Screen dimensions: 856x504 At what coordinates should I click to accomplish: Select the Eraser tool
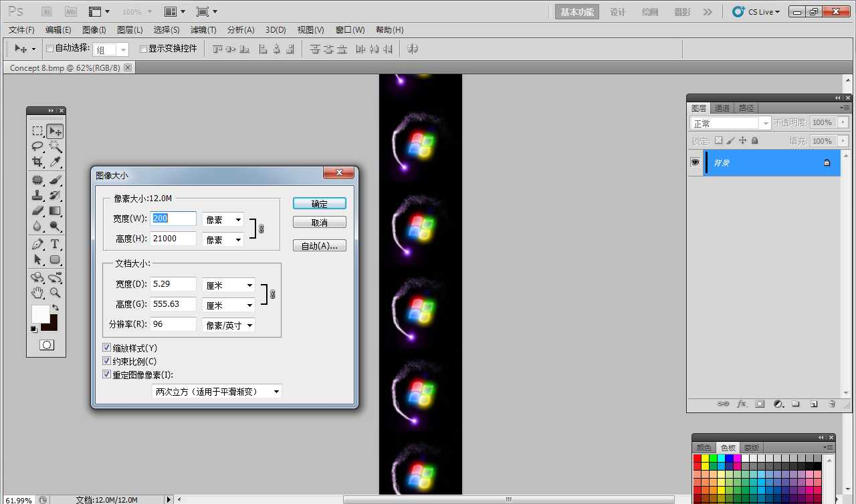(x=37, y=211)
